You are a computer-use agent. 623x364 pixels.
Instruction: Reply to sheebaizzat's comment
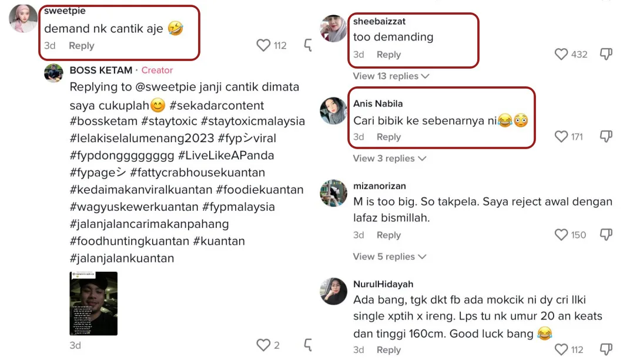pyautogui.click(x=388, y=55)
